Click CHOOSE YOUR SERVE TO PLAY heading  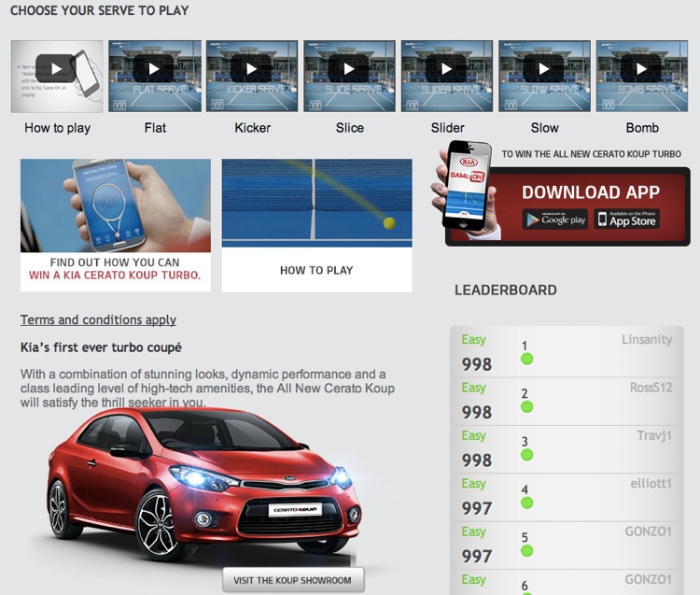click(99, 10)
